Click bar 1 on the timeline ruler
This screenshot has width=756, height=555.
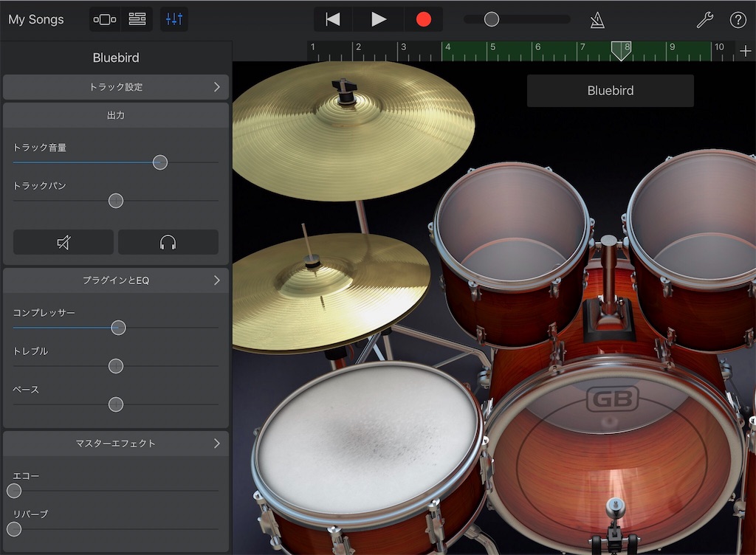[313, 46]
